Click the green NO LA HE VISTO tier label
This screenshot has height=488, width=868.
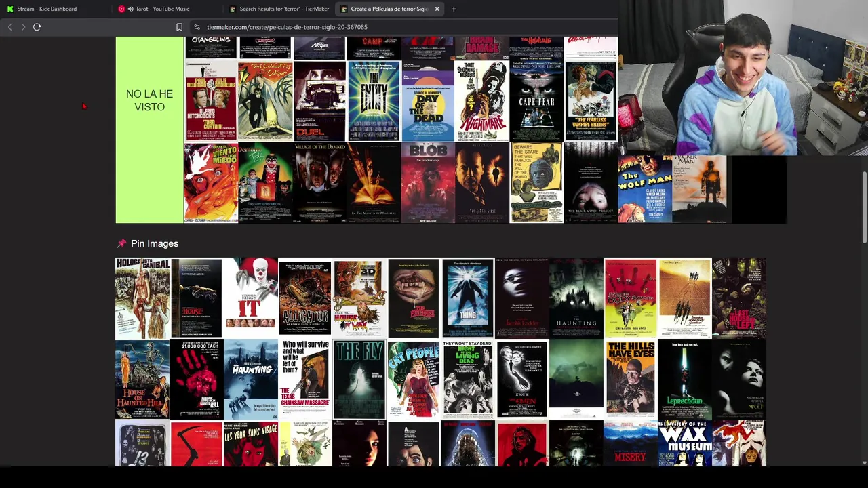click(x=149, y=130)
